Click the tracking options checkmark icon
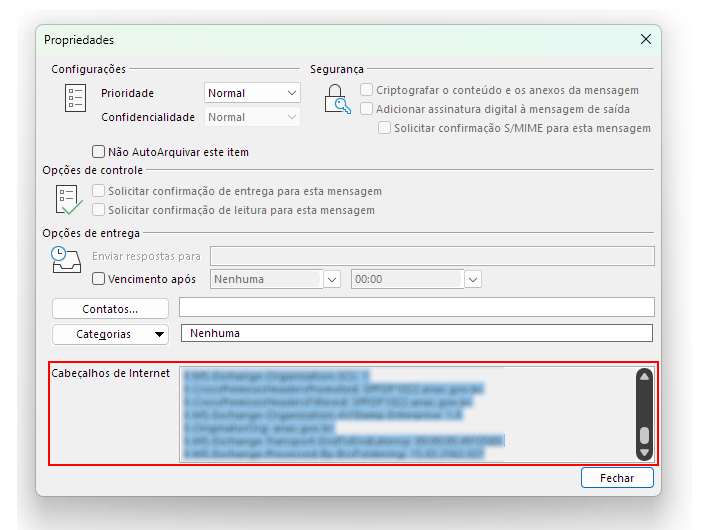Screen dimensions: 702x530 point(69,200)
